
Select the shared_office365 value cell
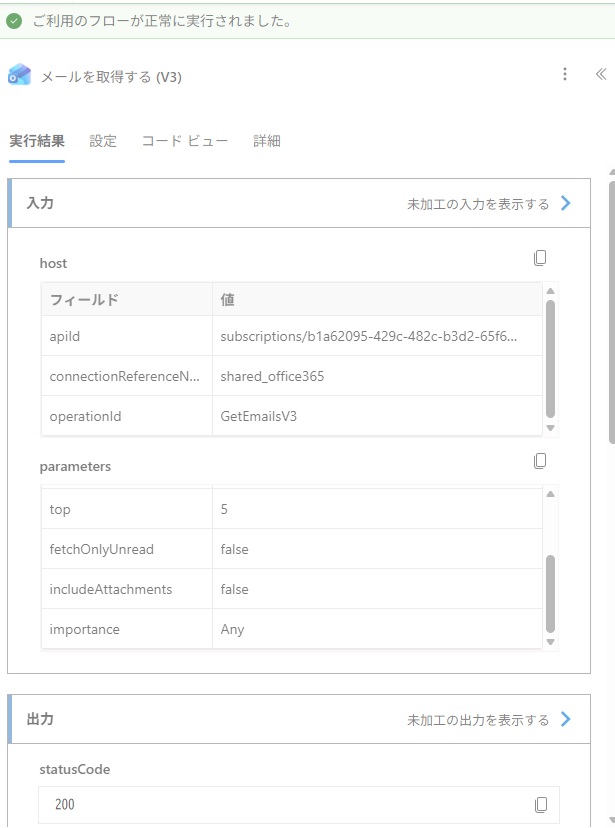(x=377, y=376)
